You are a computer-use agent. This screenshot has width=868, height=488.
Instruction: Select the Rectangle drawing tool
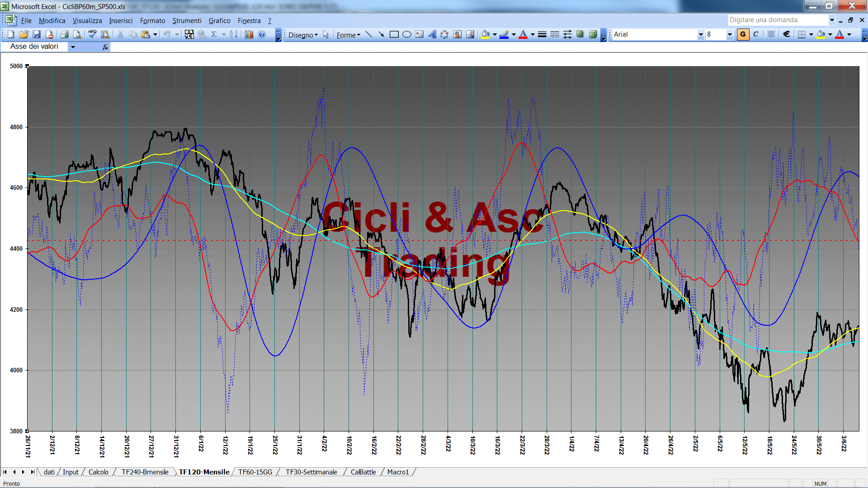click(x=394, y=34)
